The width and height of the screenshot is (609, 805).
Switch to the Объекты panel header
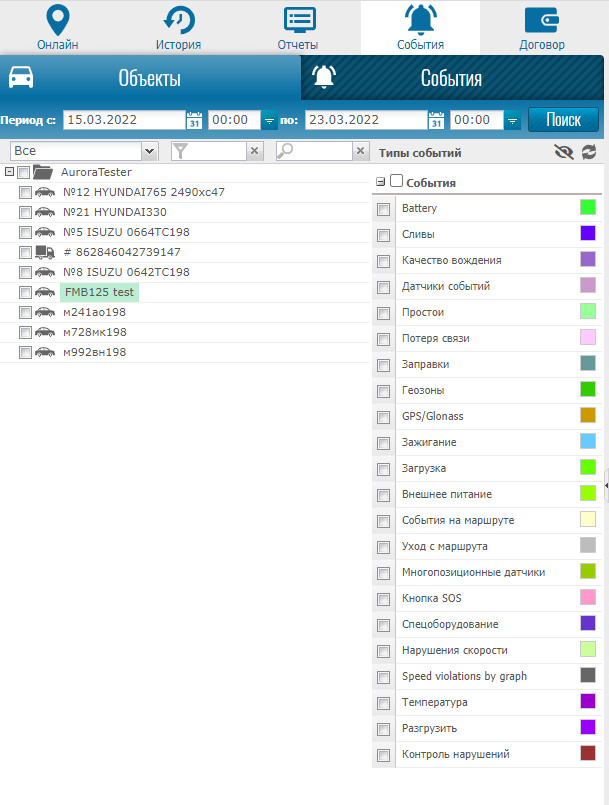pyautogui.click(x=150, y=78)
